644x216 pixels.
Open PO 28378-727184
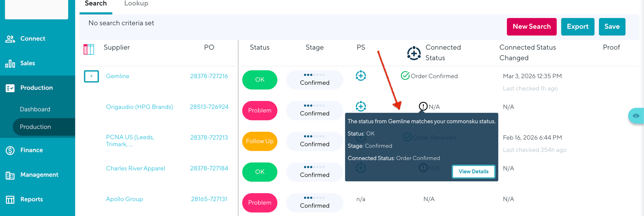(209, 168)
